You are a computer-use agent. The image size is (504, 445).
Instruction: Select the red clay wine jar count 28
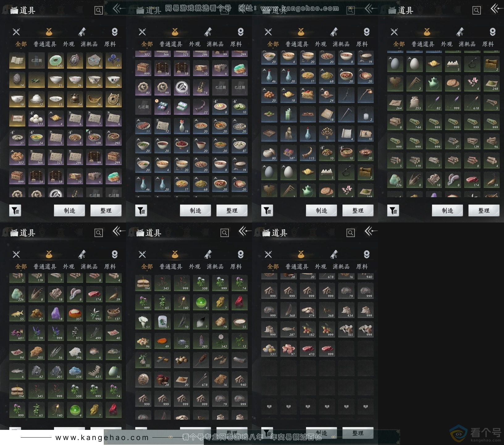(x=162, y=379)
